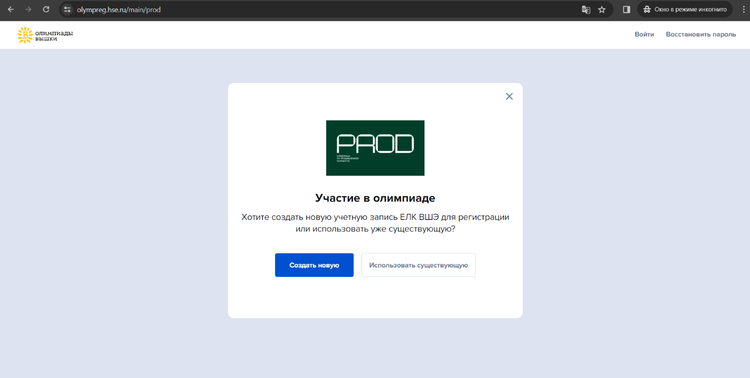Focus the address bar showing olympreg.hse.ru/main/prod
This screenshot has width=750, height=378.
tap(325, 9)
